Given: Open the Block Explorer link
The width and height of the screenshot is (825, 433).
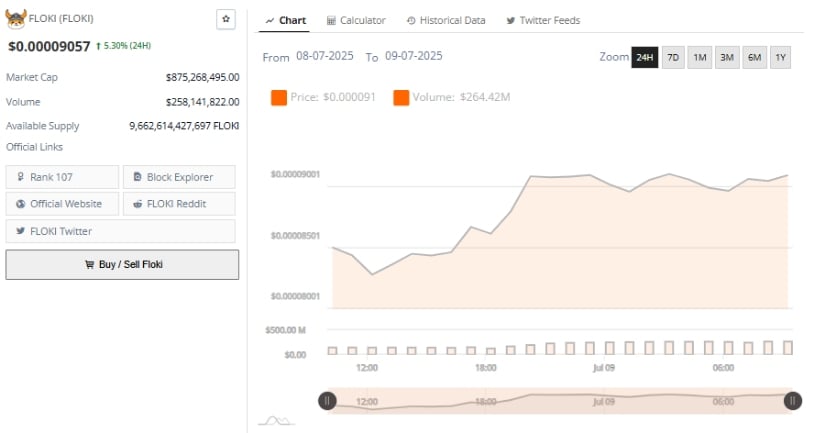Looking at the screenshot, I should click(x=179, y=177).
